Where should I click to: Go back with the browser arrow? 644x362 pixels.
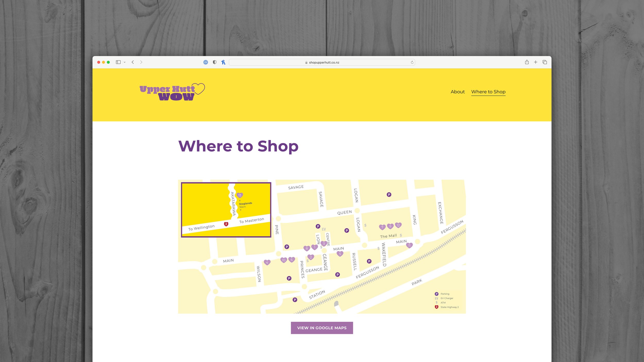click(133, 62)
